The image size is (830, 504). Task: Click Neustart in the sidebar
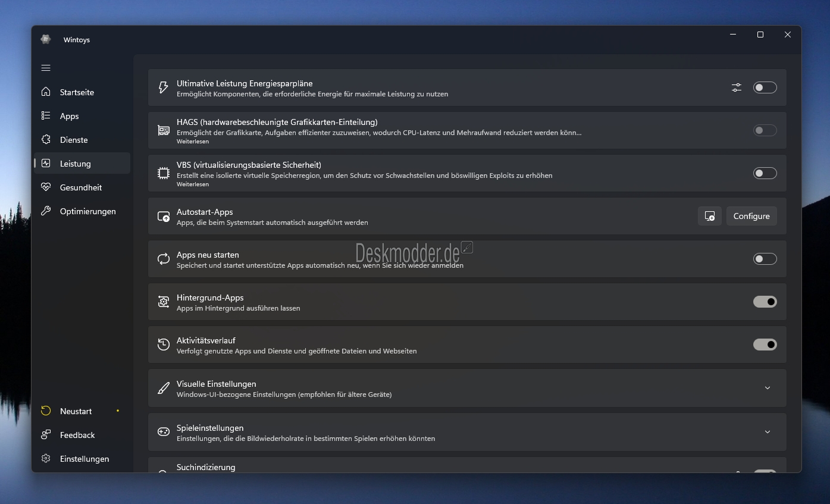point(76,411)
